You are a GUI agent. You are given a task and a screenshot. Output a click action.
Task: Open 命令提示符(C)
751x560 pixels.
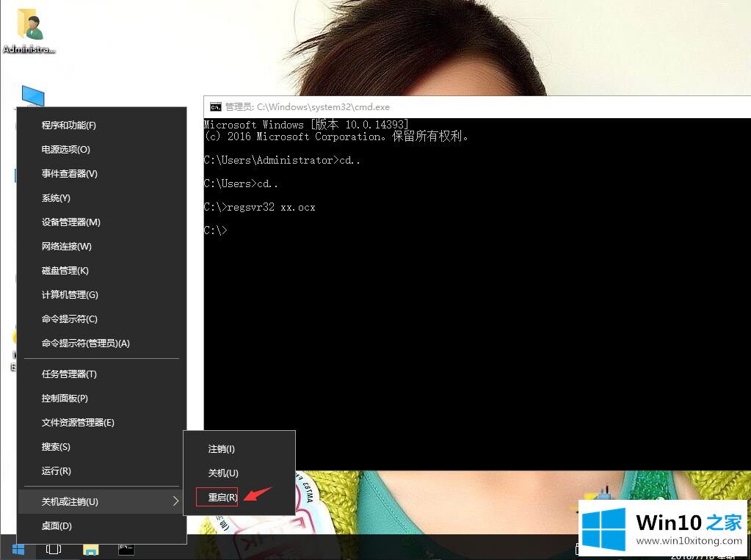coord(101,319)
